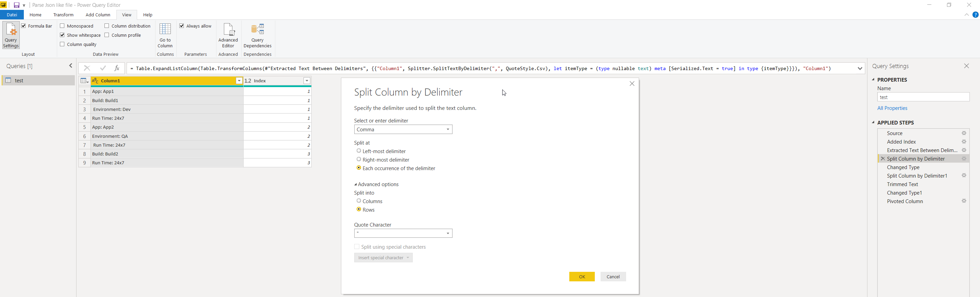Open the Add Column ribbon tab
This screenshot has width=980, height=297.
coord(98,15)
